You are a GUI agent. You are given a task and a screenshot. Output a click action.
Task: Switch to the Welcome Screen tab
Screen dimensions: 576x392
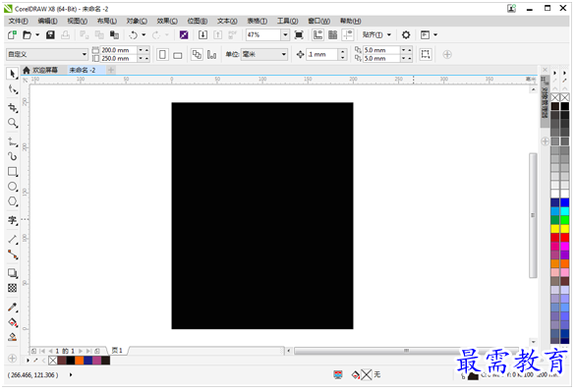pyautogui.click(x=40, y=70)
